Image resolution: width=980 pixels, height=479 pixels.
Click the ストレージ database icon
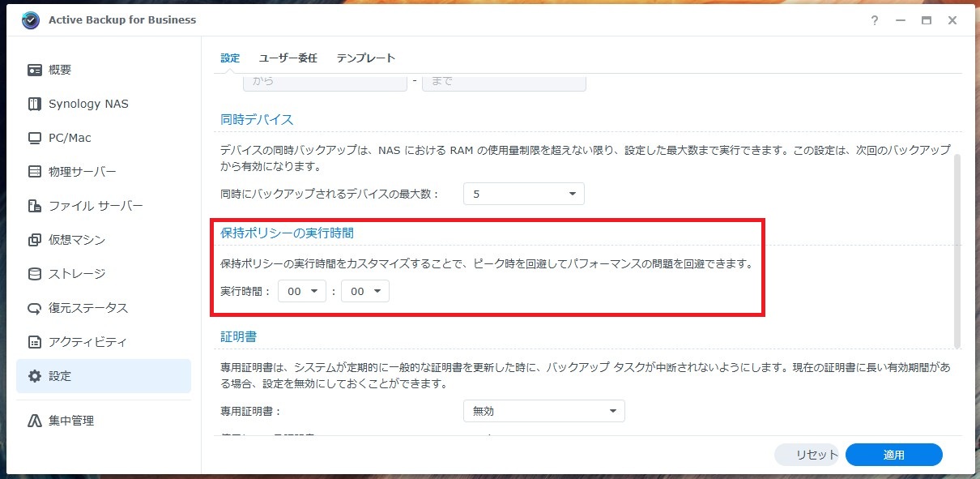point(35,274)
